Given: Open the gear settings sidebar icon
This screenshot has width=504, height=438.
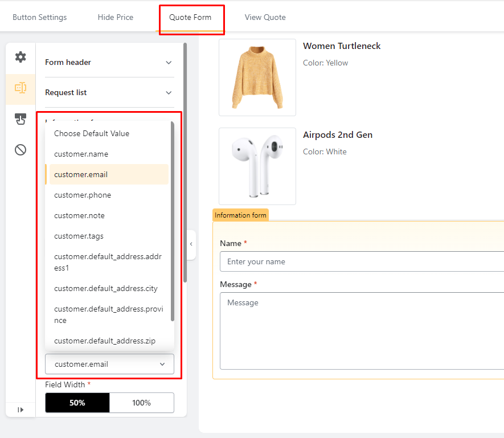Looking at the screenshot, I should pyautogui.click(x=21, y=57).
